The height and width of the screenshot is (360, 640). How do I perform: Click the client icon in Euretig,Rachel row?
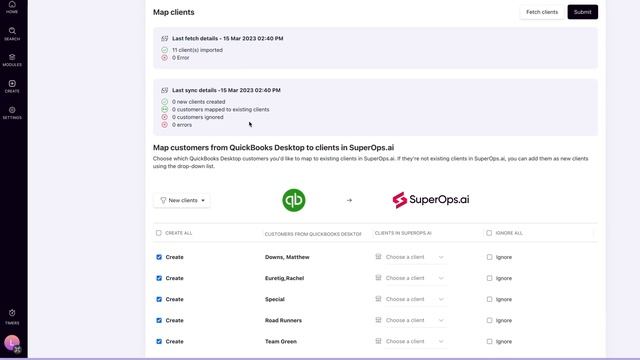click(x=378, y=278)
